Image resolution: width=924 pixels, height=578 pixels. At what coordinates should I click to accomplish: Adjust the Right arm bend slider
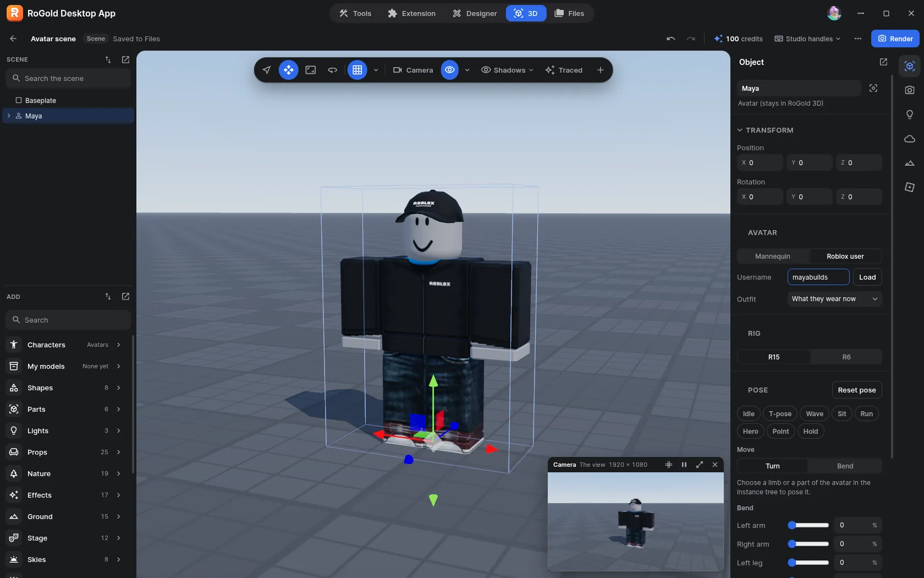point(809,544)
